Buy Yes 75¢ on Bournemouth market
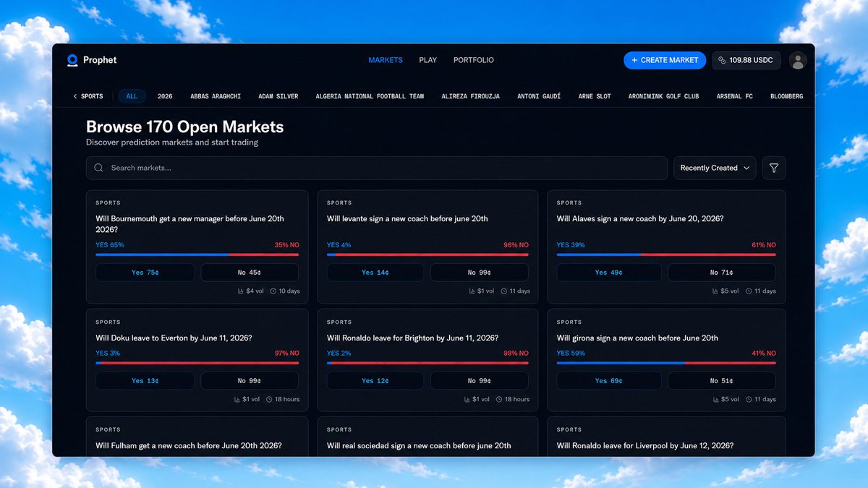This screenshot has height=488, width=868. pyautogui.click(x=145, y=273)
